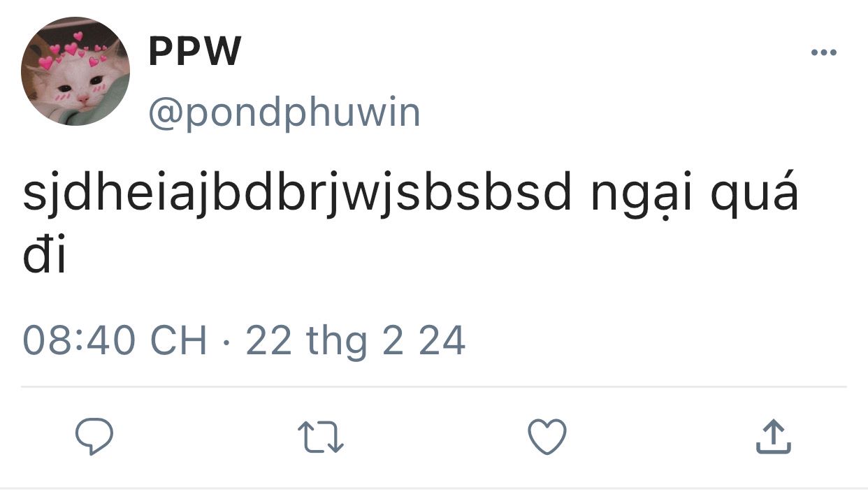868x501 pixels.
Task: Tap the share upload arrow icon
Action: point(774,437)
